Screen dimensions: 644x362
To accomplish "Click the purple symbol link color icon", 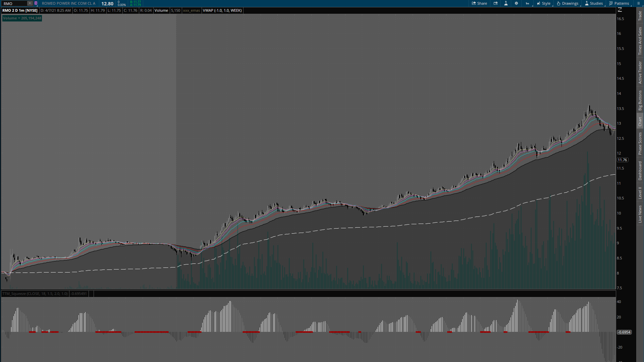I will [x=36, y=3].
